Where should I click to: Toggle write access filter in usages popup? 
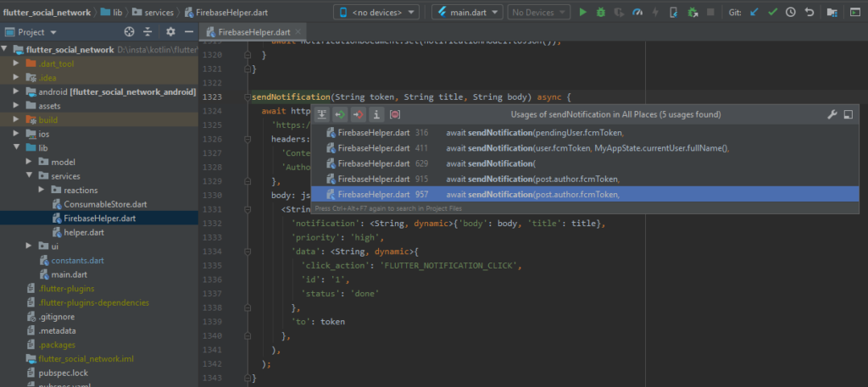click(359, 114)
